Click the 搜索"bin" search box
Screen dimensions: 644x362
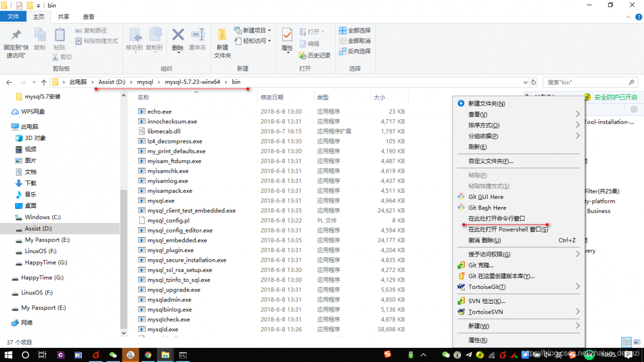point(590,82)
